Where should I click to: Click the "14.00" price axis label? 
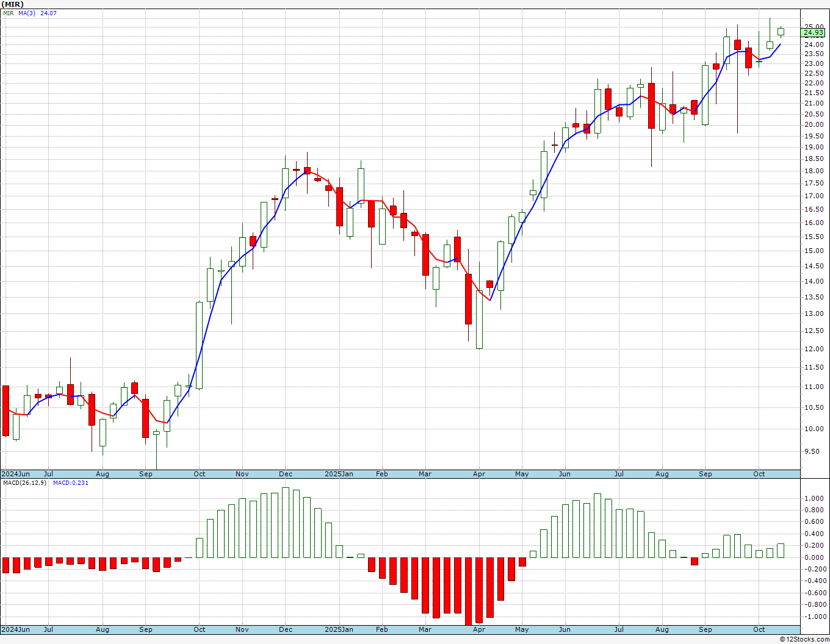(x=814, y=282)
